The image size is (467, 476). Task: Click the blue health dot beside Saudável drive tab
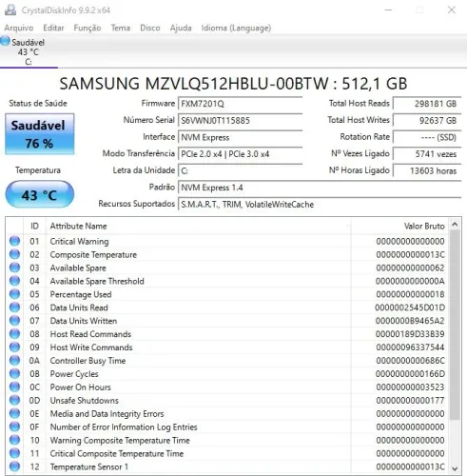point(5,41)
